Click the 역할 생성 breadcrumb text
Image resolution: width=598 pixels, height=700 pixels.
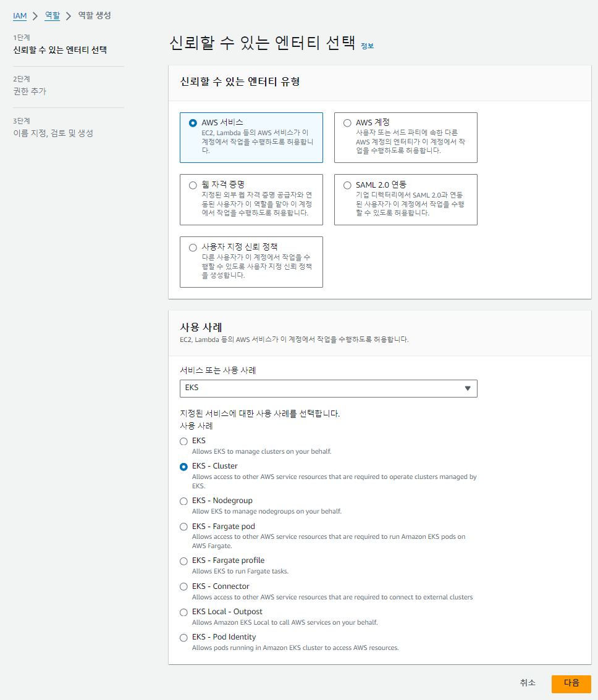[x=95, y=15]
